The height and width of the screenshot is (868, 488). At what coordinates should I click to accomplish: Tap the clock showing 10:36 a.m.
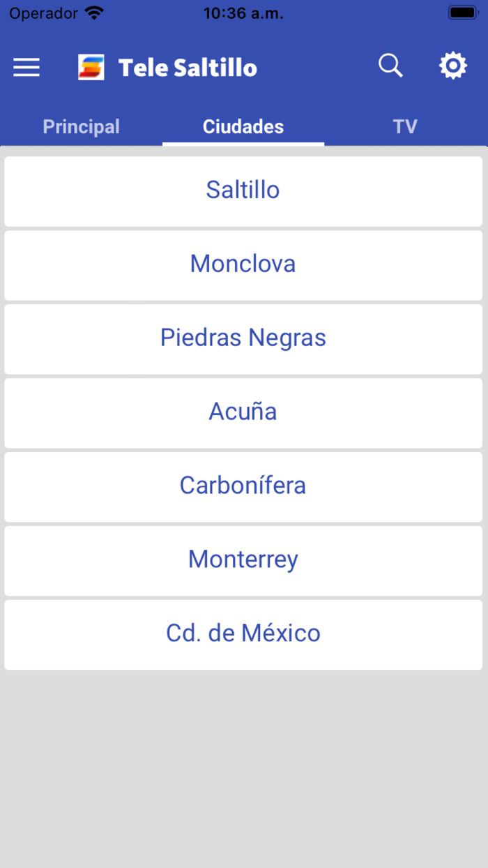point(243,13)
